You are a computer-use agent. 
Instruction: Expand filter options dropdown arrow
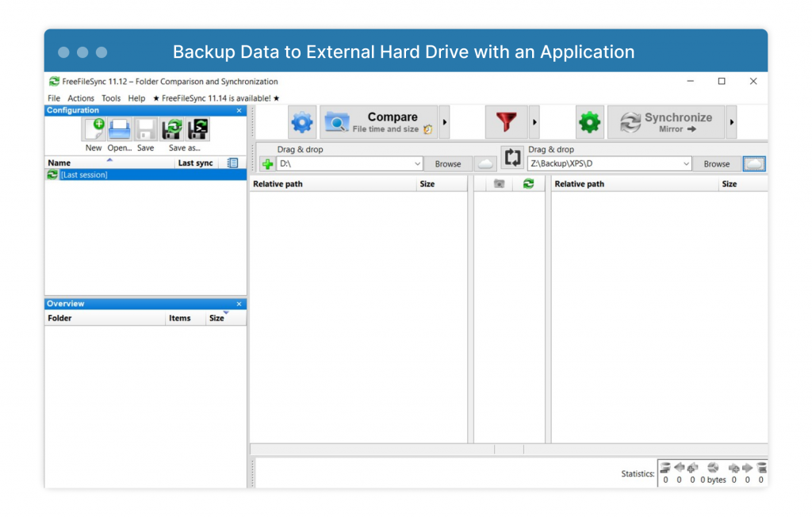click(x=534, y=122)
